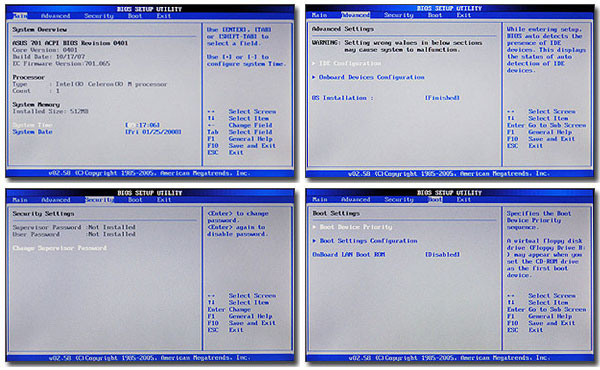Open the Advanced tab in top-left BIOS screen
600x370 pixels.
(x=55, y=16)
